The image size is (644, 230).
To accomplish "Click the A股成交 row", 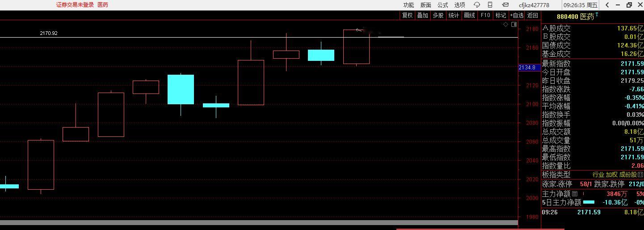I will (593, 28).
